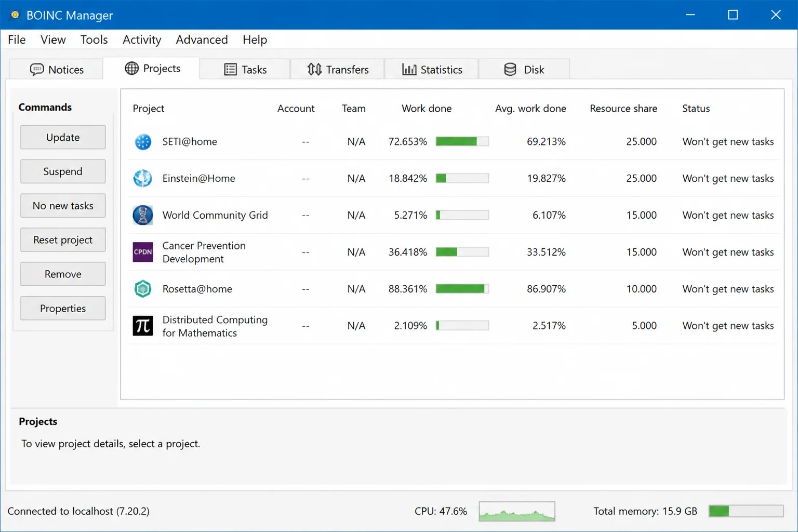This screenshot has height=532, width=798.
Task: Click the 19.827% average work value
Action: pos(546,178)
